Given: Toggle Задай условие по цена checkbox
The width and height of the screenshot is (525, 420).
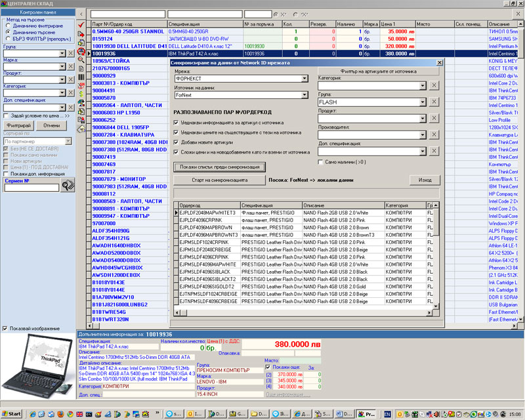Looking at the screenshot, I should tap(6, 115).
